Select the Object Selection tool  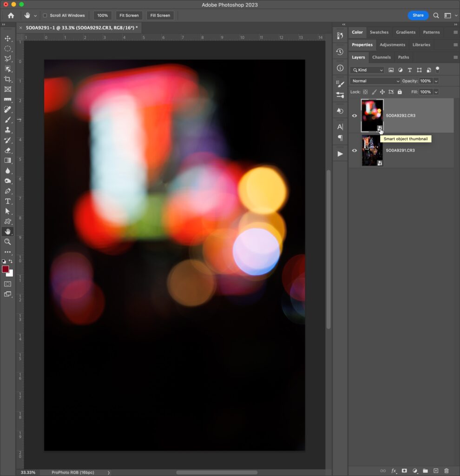point(7,69)
